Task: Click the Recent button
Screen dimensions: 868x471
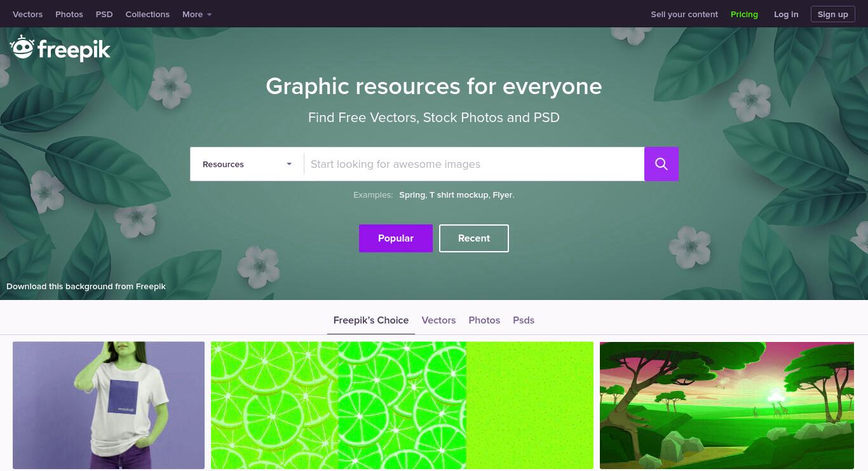Action: click(474, 238)
